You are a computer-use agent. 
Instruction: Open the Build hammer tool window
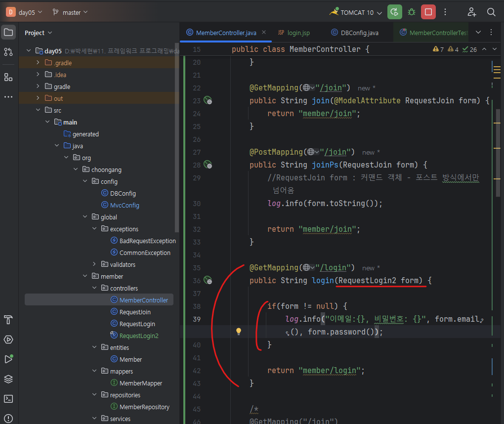[8, 320]
